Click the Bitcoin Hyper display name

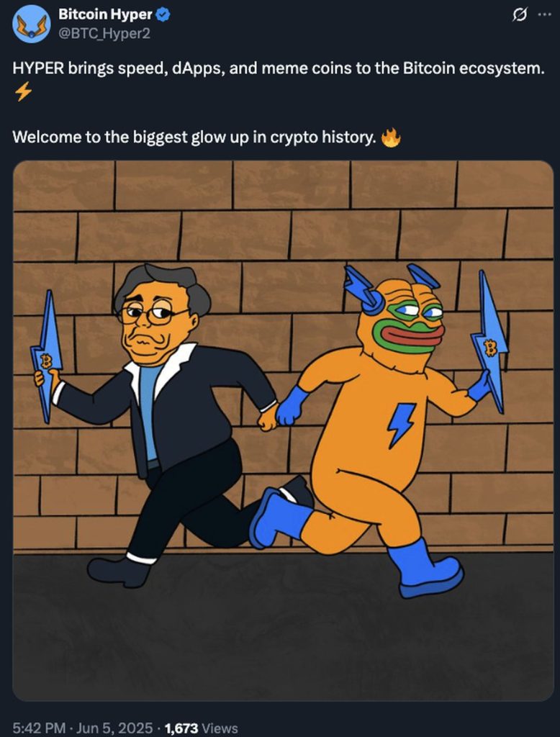click(105, 14)
